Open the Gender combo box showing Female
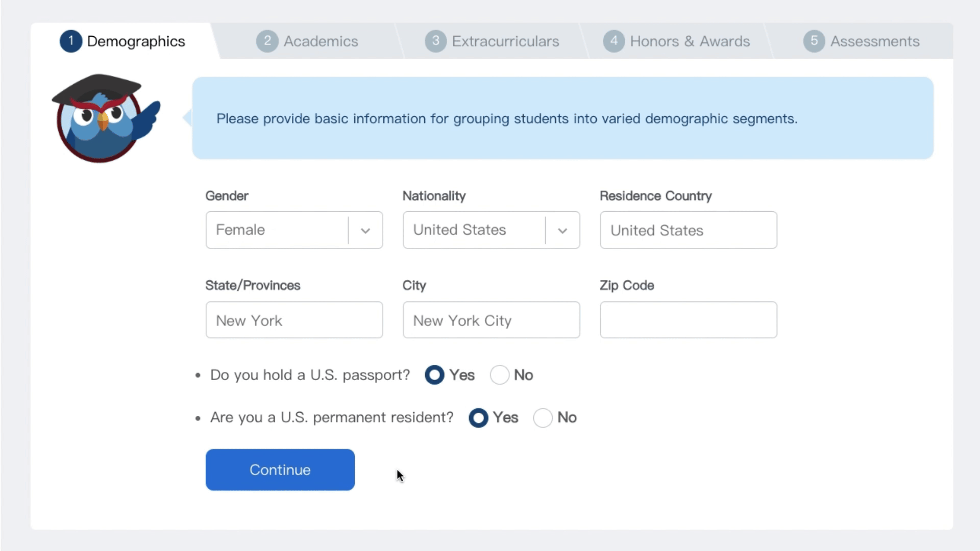This screenshot has height=551, width=980. tap(294, 230)
